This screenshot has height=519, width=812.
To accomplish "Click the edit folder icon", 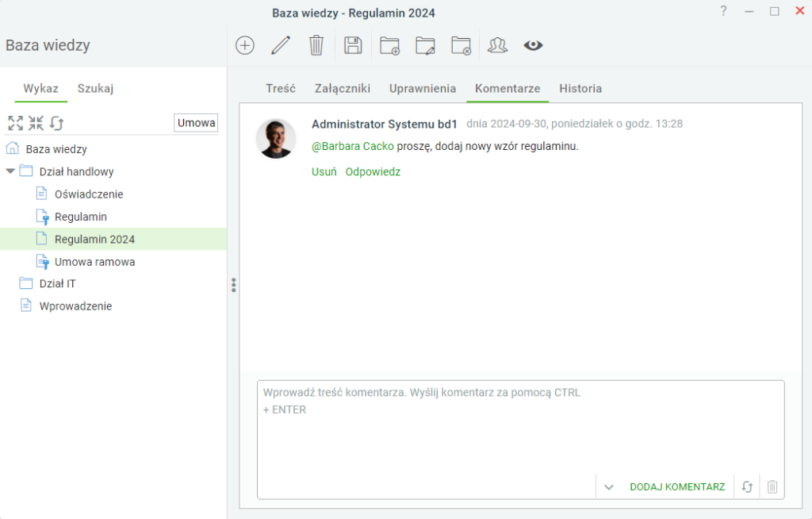I will click(425, 45).
